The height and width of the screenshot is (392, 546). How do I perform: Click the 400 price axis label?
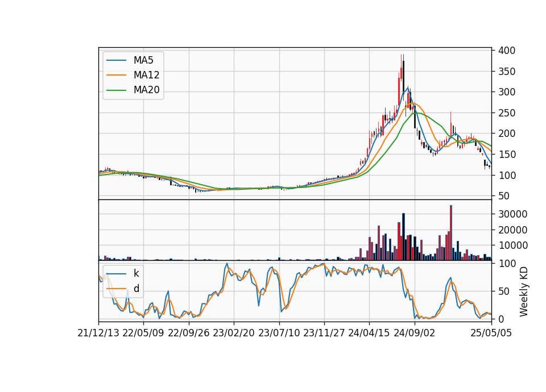tap(507, 51)
